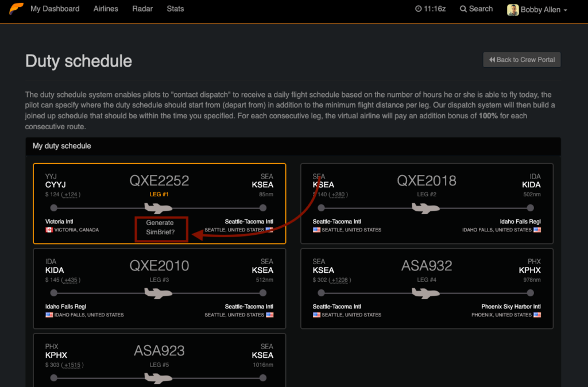The width and height of the screenshot is (588, 387).
Task: Open the Stats page
Action: (175, 9)
